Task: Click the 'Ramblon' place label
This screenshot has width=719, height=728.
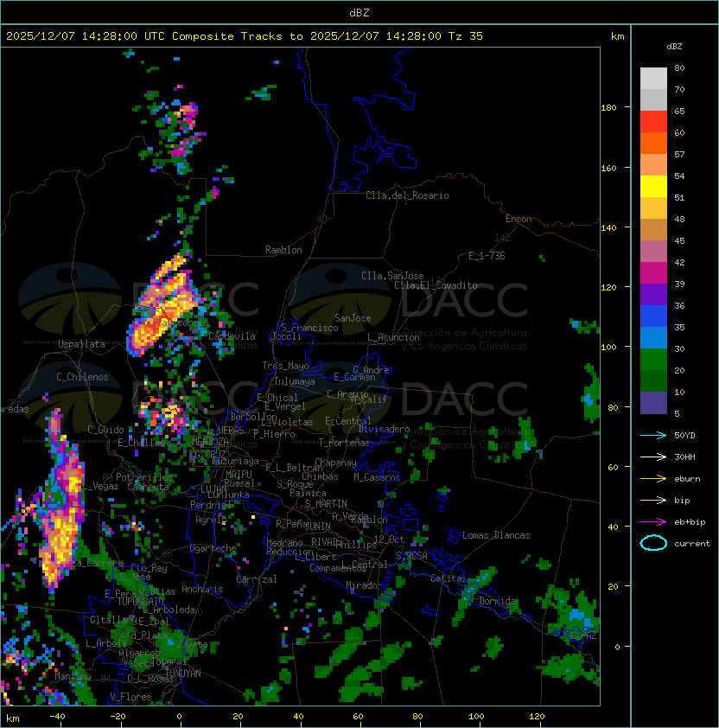Action: 283,250
